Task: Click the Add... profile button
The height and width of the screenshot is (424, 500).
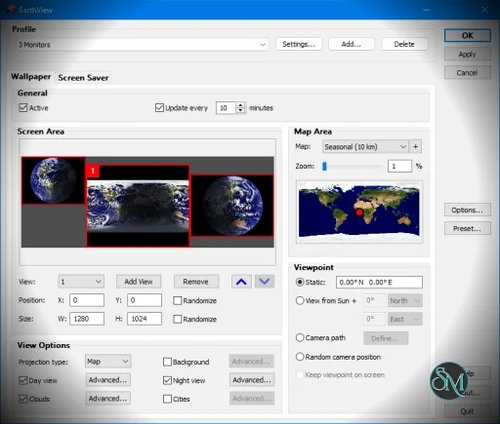Action: click(351, 44)
